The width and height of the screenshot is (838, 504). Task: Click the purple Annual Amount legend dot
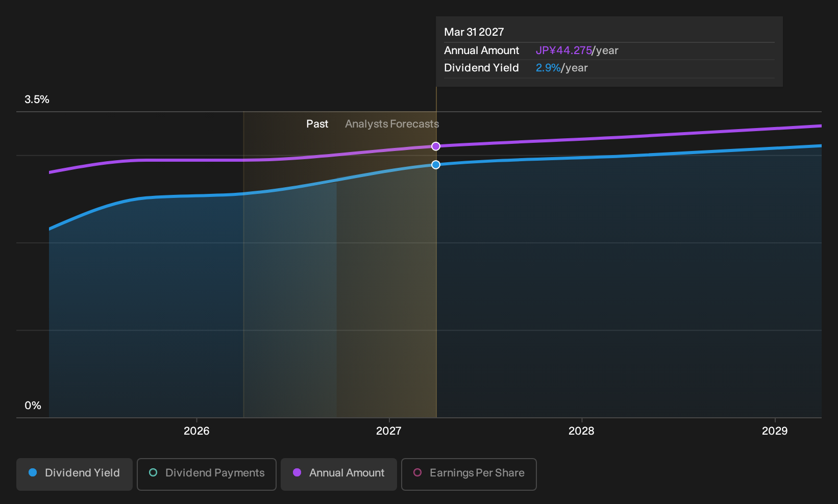pyautogui.click(x=297, y=473)
